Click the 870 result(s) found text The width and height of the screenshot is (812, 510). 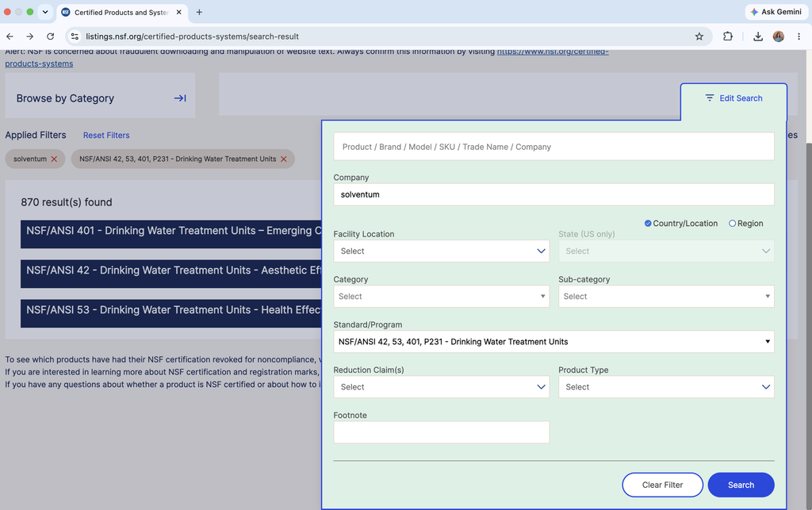coord(67,202)
